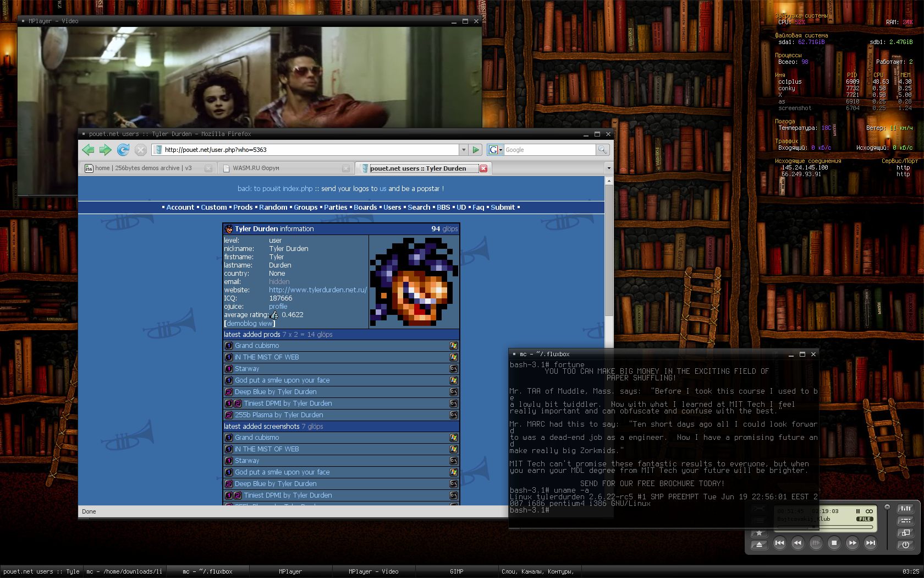The width and height of the screenshot is (924, 578).
Task: Click the 'back to pouët index.php' link
Action: (275, 189)
